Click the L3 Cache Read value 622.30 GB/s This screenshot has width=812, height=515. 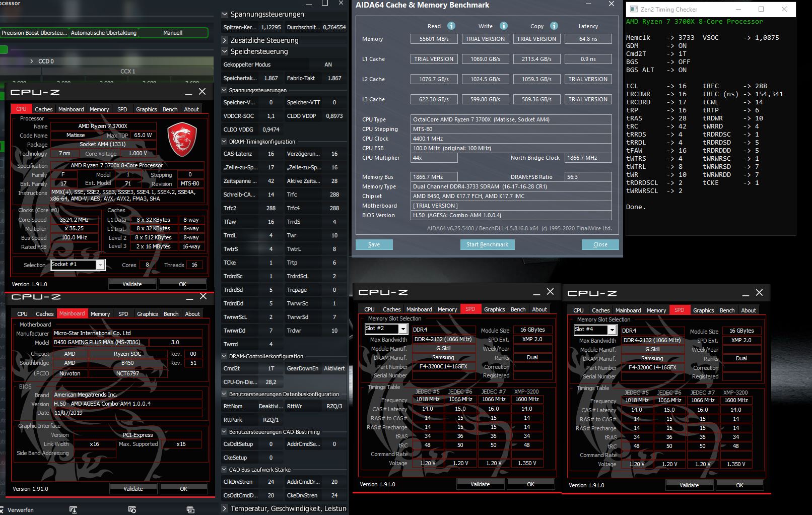point(434,99)
